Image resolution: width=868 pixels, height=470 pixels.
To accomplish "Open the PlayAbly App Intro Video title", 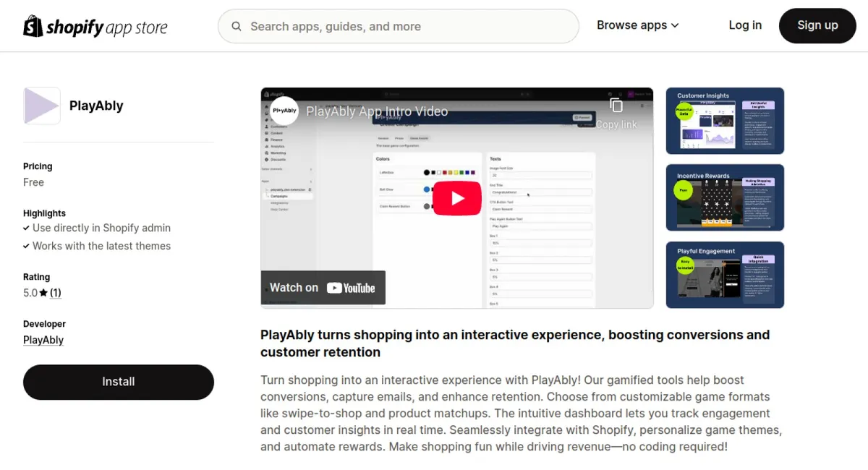I will [x=377, y=111].
